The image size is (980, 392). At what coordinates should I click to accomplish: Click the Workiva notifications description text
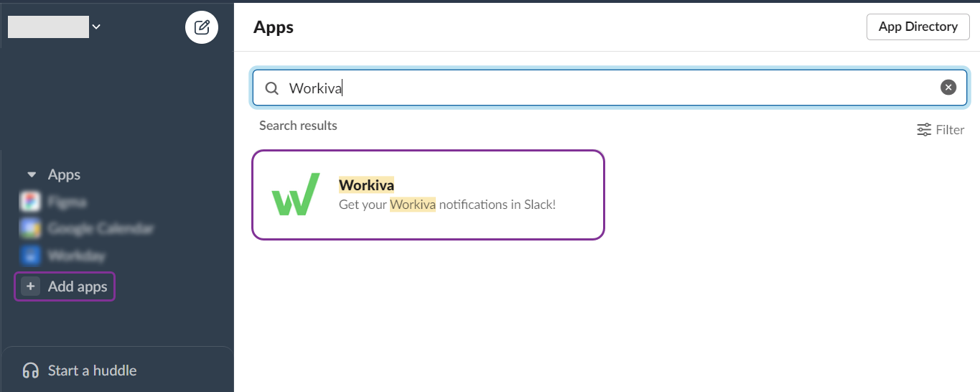pyautogui.click(x=447, y=205)
